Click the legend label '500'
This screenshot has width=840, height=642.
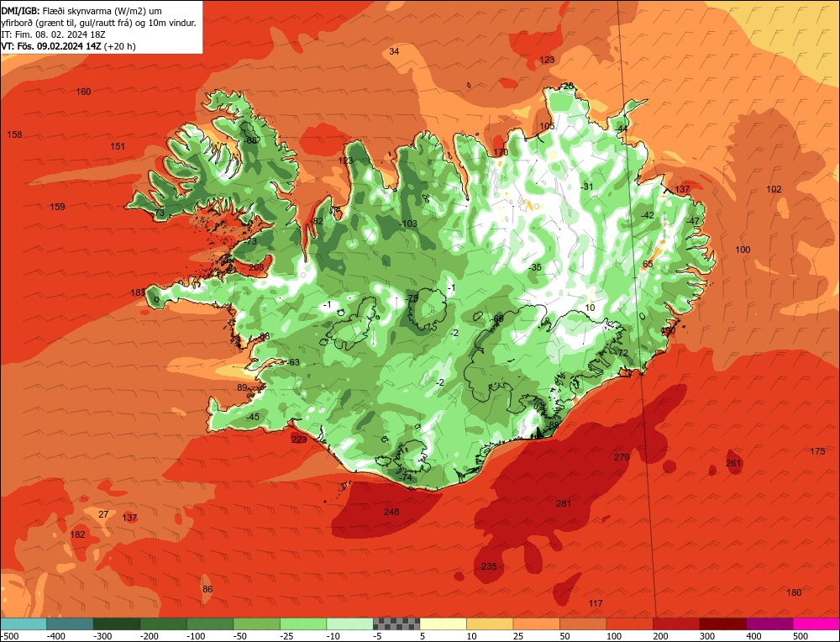click(x=801, y=636)
